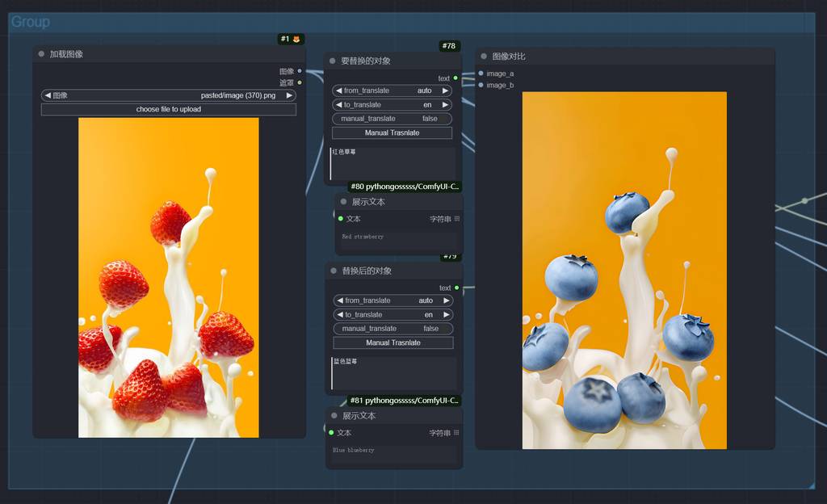Collapse the 图像对比 node using header dot
The height and width of the screenshot is (504, 827).
coord(484,57)
